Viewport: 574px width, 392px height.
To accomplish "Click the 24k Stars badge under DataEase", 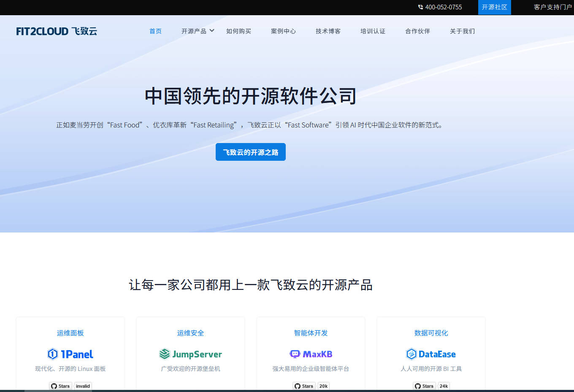I will tap(443, 386).
